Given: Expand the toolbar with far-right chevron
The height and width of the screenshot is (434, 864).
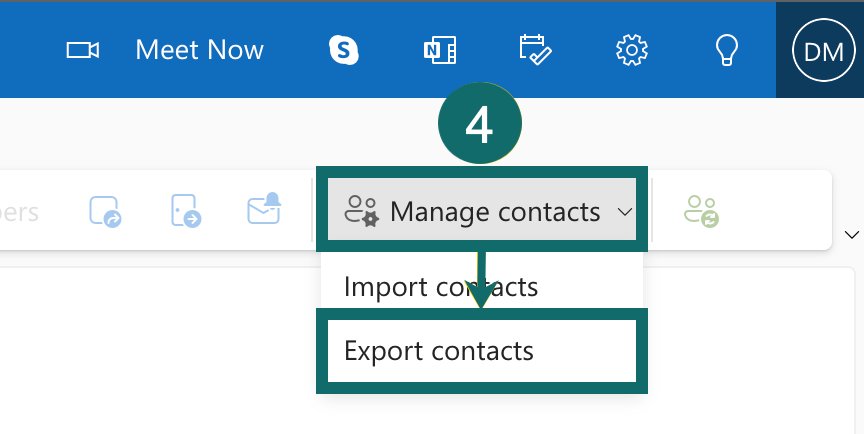Looking at the screenshot, I should click(852, 235).
